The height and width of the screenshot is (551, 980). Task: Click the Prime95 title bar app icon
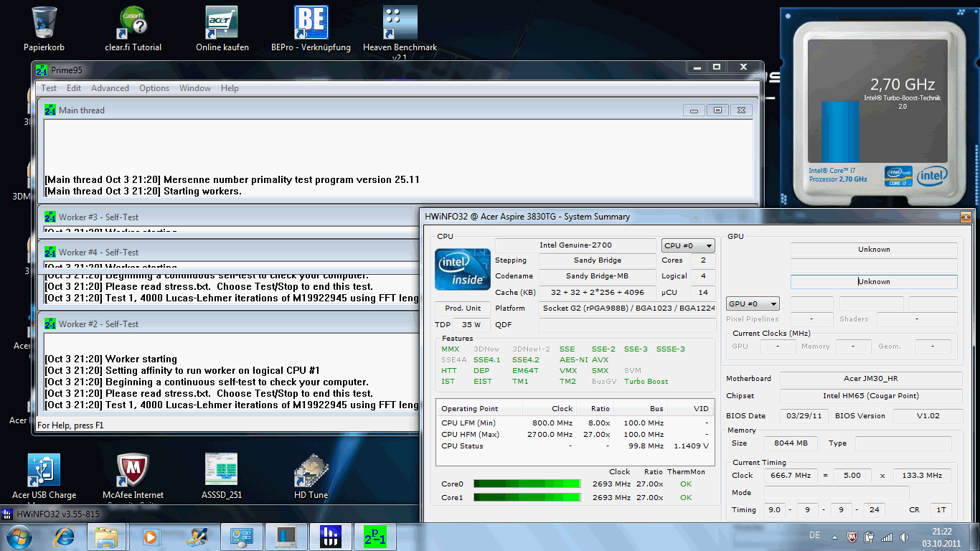click(42, 70)
